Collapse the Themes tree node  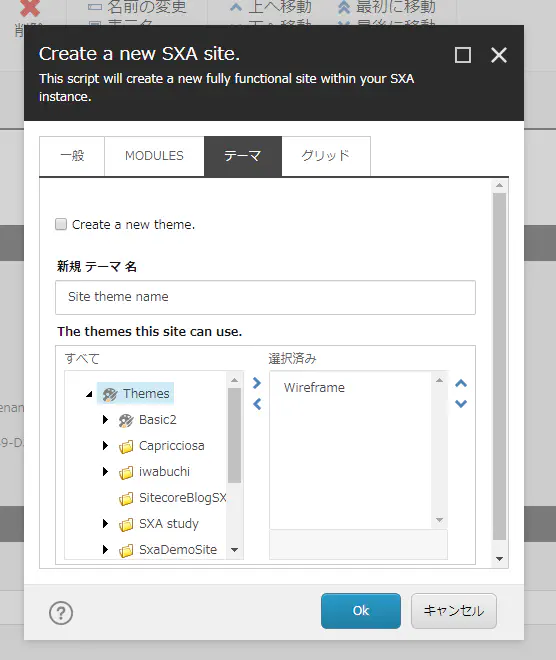[89, 394]
